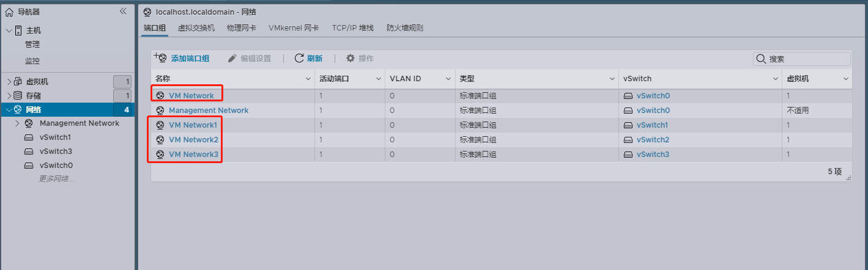This screenshot has height=270, width=868.
Task: Collapse the navigator panel with double-chevron icon
Action: coord(123,12)
